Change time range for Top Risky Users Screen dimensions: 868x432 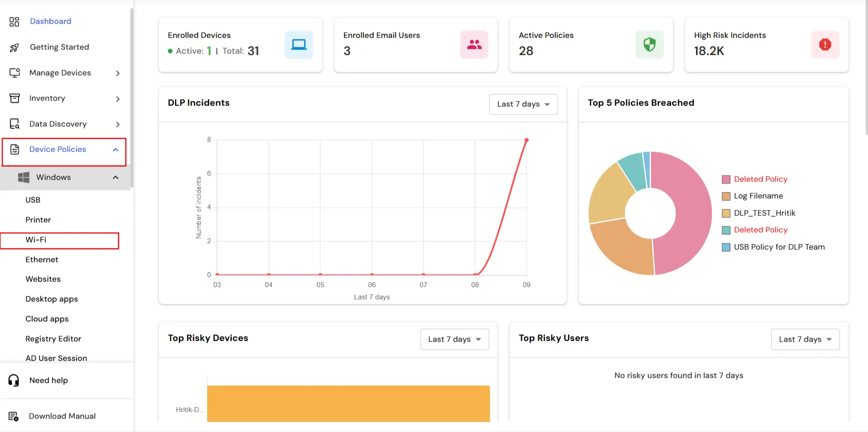click(x=805, y=339)
